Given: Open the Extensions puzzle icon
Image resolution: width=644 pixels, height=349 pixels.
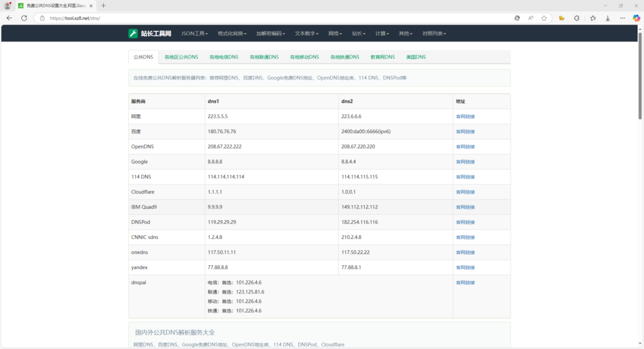Looking at the screenshot, I should pyautogui.click(x=577, y=18).
